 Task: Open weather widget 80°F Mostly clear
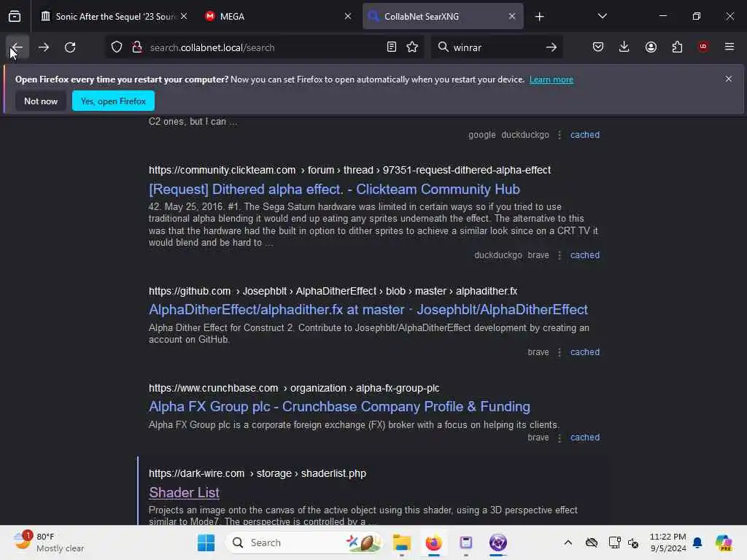(49, 542)
